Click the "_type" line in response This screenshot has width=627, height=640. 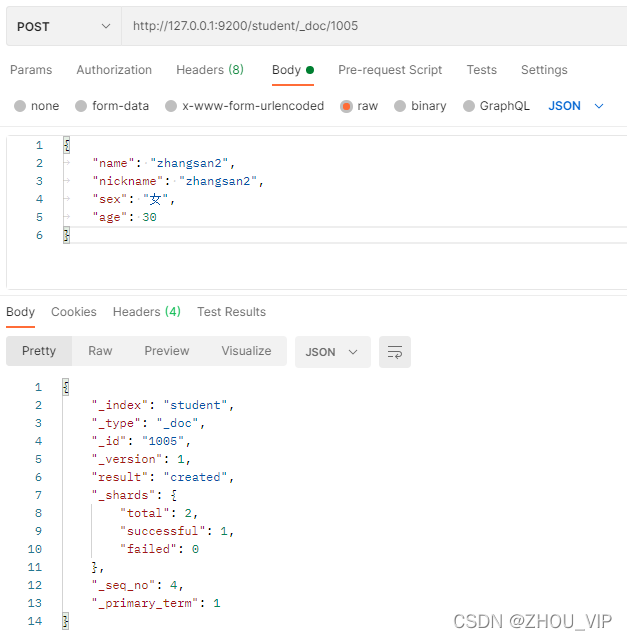(148, 423)
